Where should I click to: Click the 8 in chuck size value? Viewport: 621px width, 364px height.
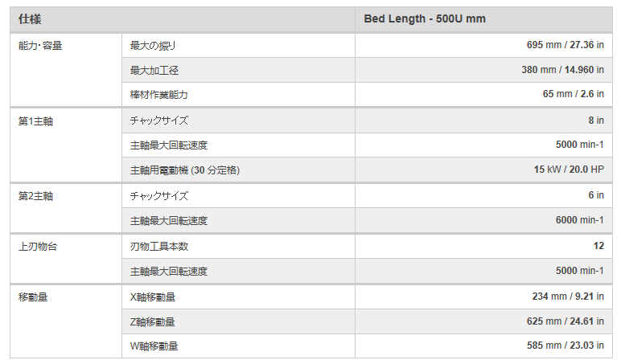click(x=595, y=121)
